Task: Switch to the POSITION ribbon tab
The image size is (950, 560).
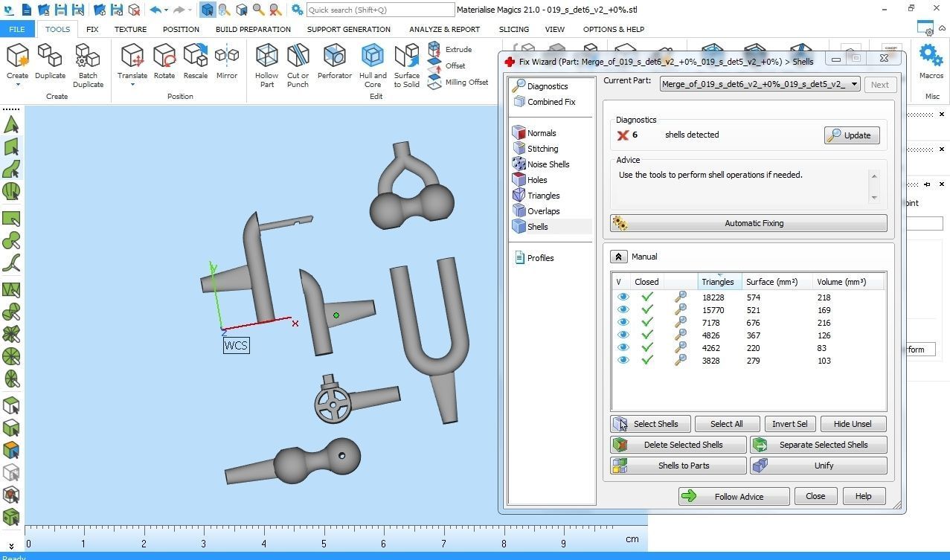Action: click(x=181, y=29)
